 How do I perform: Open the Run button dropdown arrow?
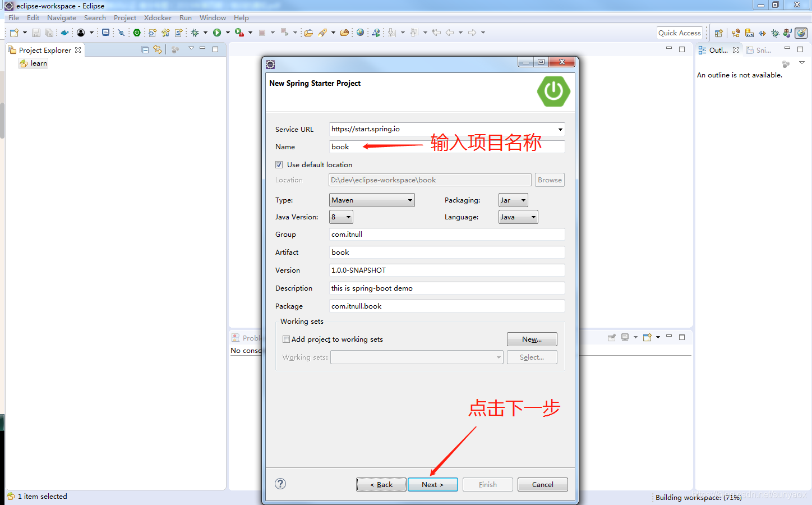[x=228, y=33]
